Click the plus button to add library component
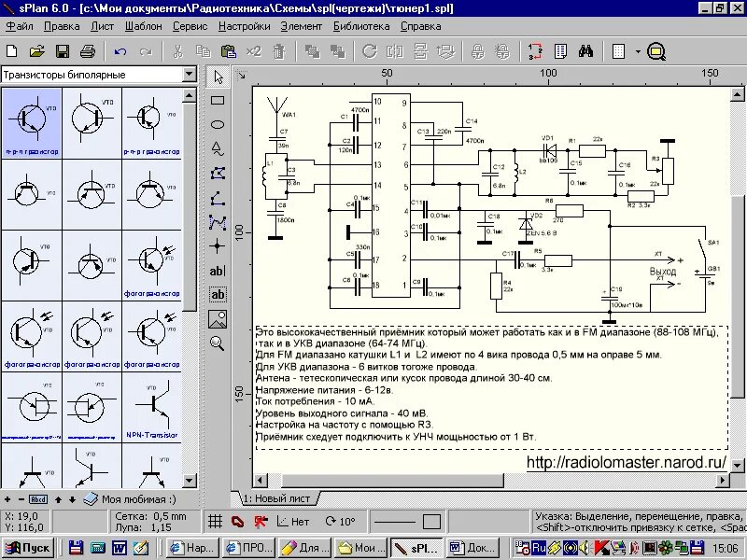This screenshot has width=747, height=560. (x=7, y=499)
